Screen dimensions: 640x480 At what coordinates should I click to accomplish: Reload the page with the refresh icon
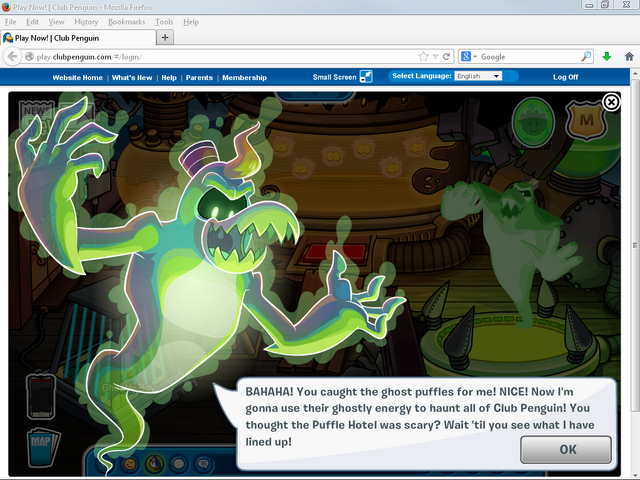[x=447, y=57]
